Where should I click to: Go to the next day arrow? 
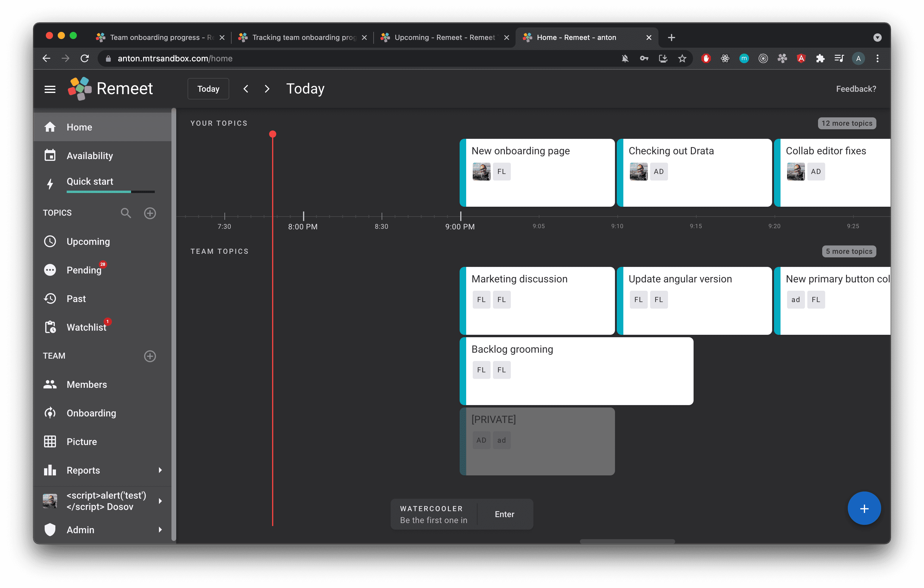coord(267,89)
